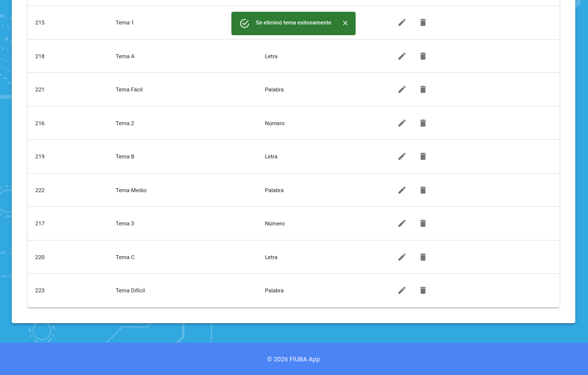588x375 pixels.
Task: Edit the Tema Difícil row
Action: click(x=402, y=290)
